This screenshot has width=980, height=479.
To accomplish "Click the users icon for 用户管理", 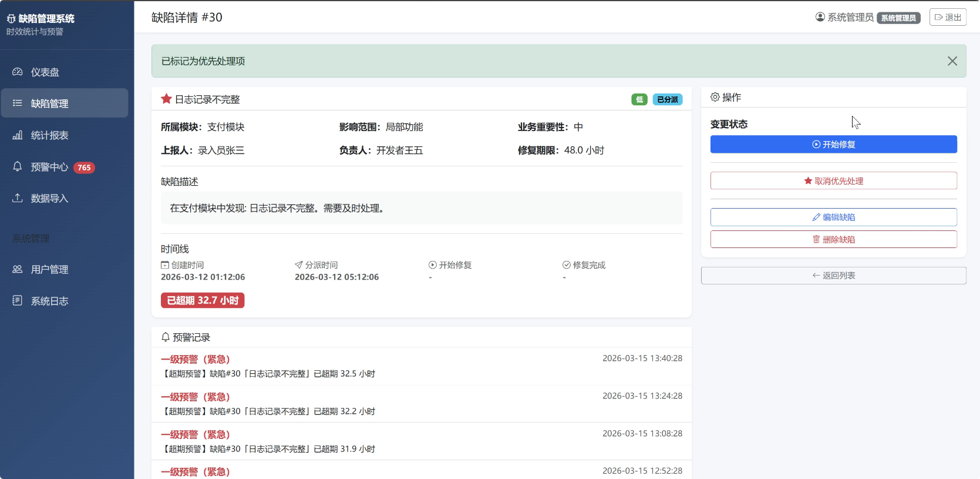I will point(18,269).
